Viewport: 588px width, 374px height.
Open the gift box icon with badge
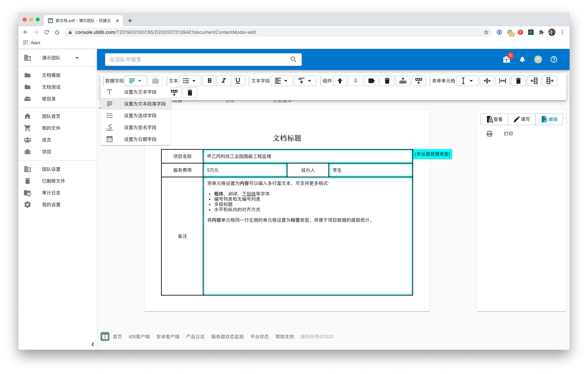(x=507, y=59)
